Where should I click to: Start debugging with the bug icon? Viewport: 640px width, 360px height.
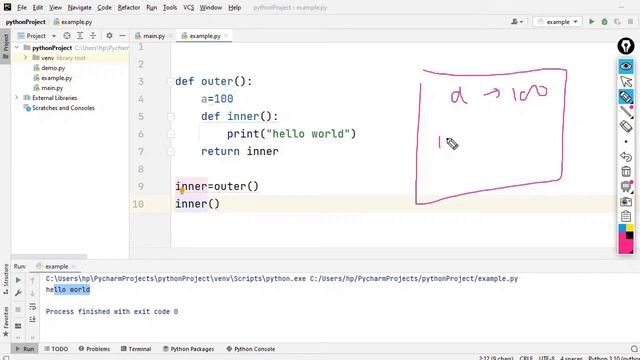[604, 22]
